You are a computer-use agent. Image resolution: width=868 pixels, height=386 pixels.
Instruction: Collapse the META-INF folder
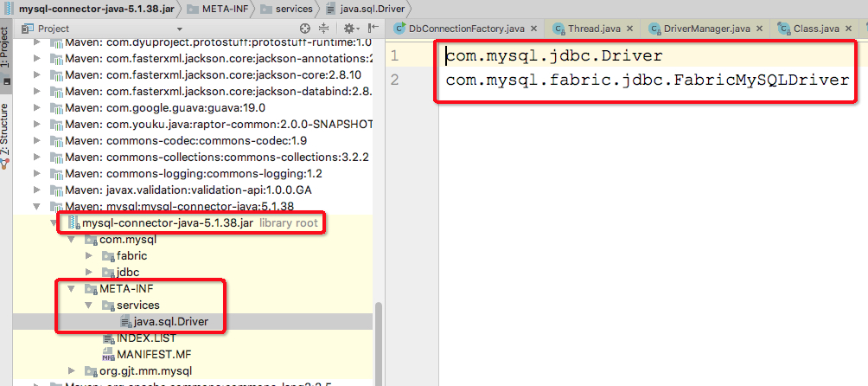[x=71, y=288]
